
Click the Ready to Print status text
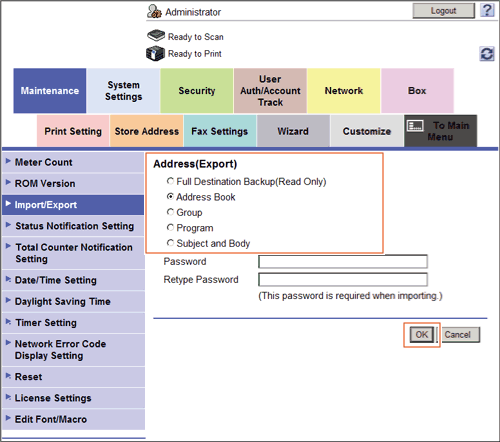[195, 54]
